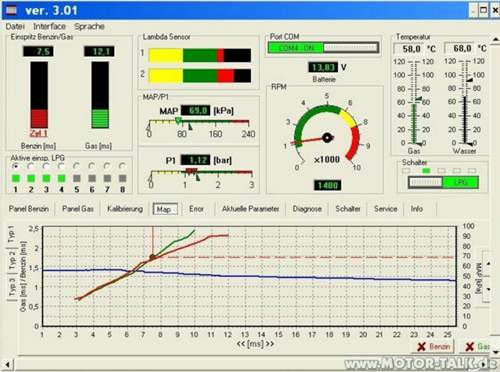Click gray injector 6 status indicator

pyautogui.click(x=92, y=178)
